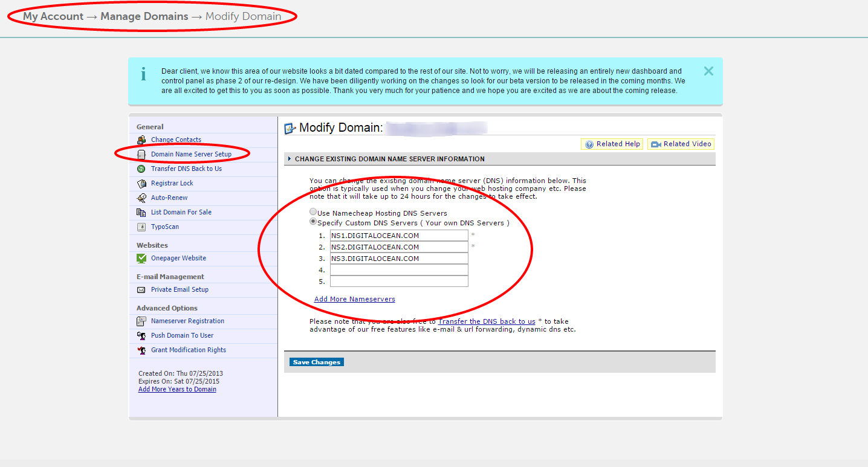
Task: Dismiss the blue info notice banner
Action: [x=708, y=71]
